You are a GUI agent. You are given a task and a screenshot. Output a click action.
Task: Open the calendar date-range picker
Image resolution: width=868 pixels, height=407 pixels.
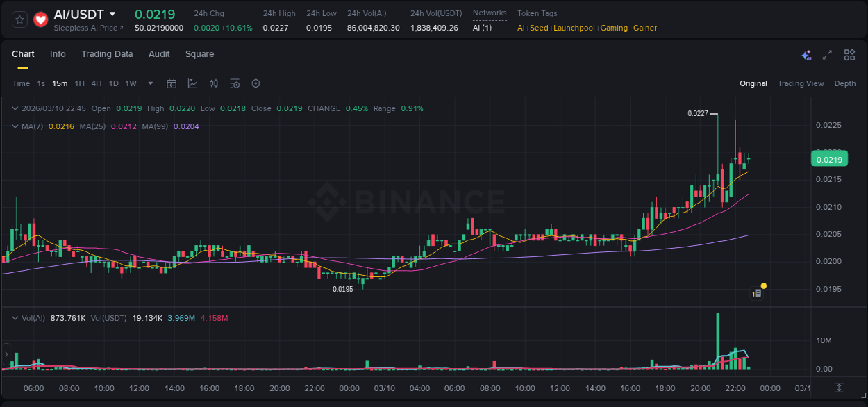pos(172,83)
